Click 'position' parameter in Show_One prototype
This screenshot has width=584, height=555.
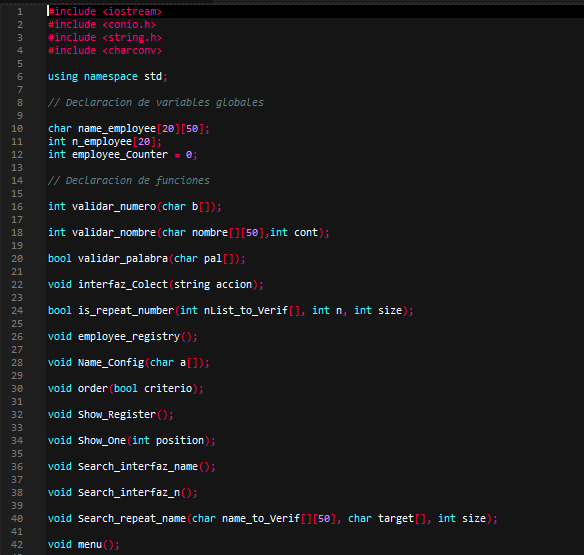[x=180, y=441]
